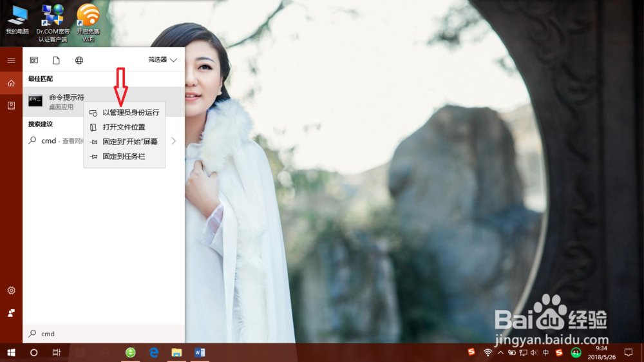This screenshot has height=362, width=644.
Task: Open Action Center notification icon
Action: pos(629,352)
